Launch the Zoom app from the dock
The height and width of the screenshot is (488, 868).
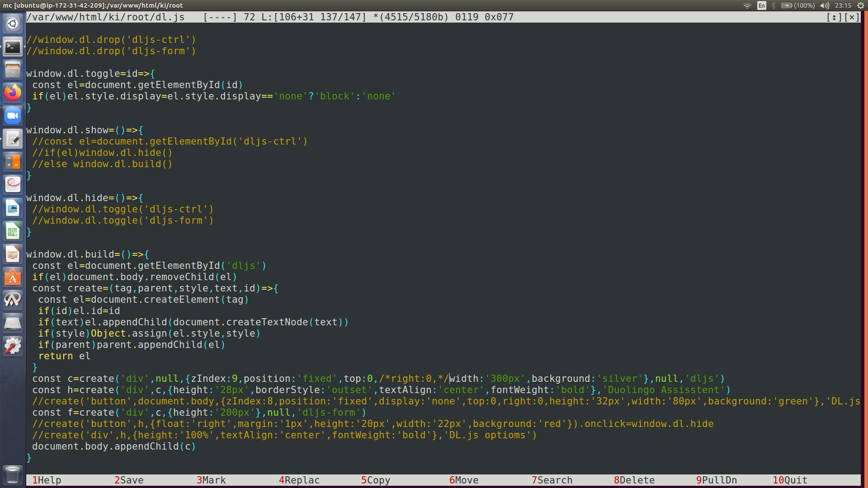point(13,116)
